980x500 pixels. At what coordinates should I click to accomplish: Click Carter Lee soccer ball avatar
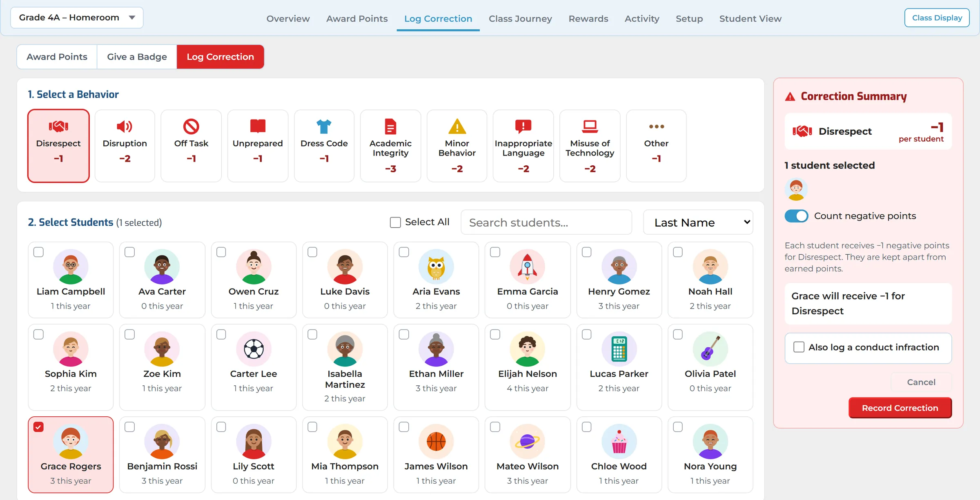point(254,349)
